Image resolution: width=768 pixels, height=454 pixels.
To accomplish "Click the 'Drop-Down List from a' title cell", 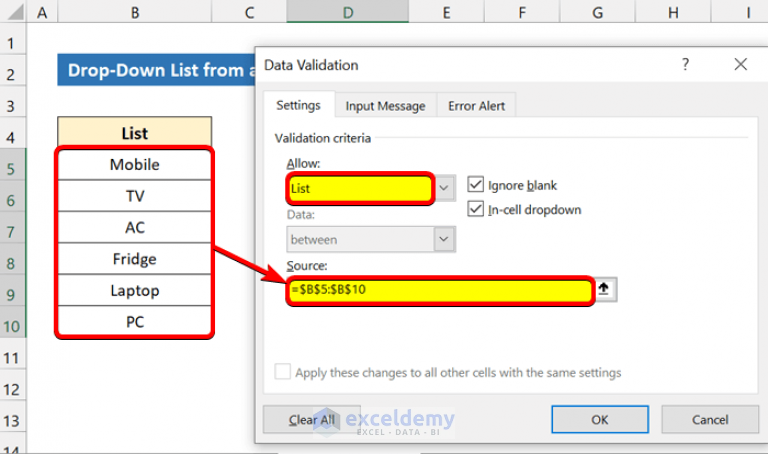I will [156, 70].
